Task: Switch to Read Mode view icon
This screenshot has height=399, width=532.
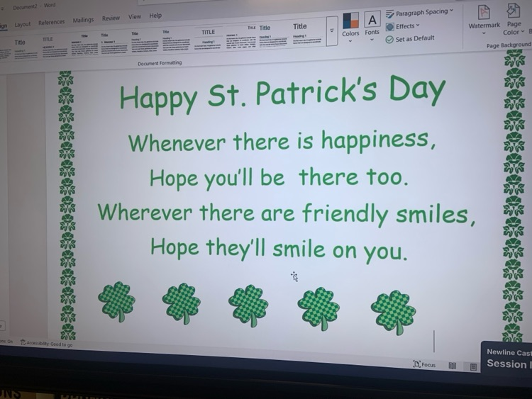Action: tap(453, 366)
